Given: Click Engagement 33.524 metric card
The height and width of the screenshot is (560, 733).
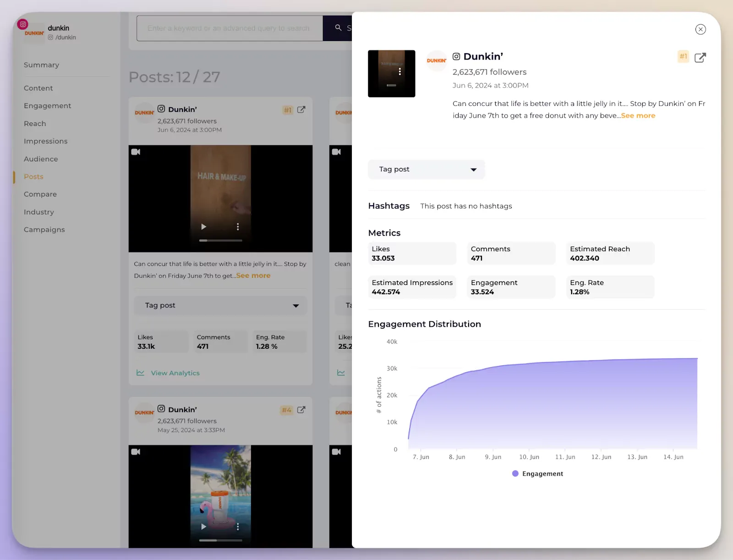Looking at the screenshot, I should click(x=511, y=287).
